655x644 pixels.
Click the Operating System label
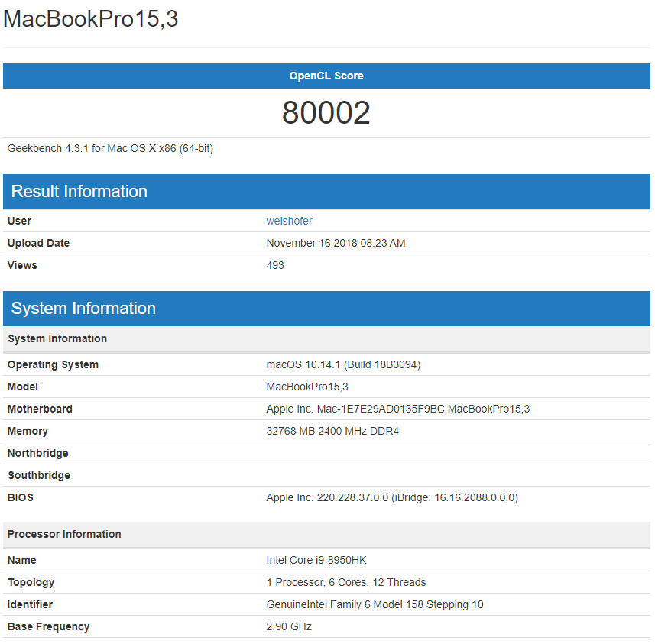point(53,364)
